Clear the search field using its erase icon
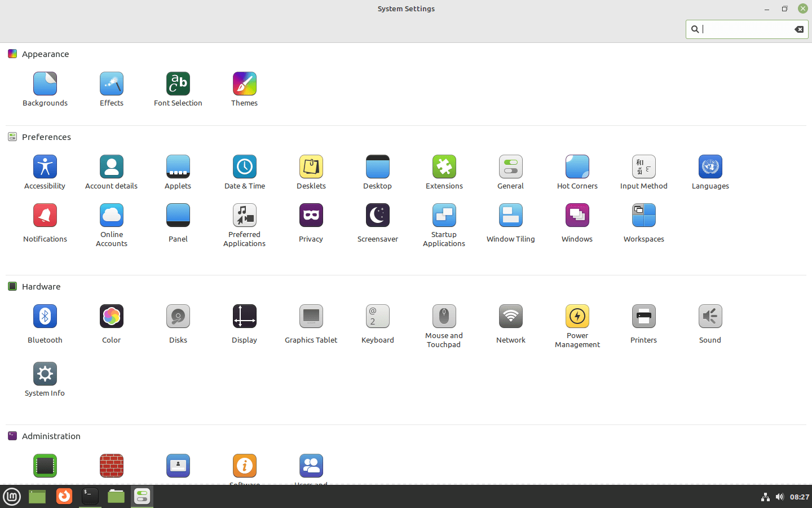 tap(799, 29)
